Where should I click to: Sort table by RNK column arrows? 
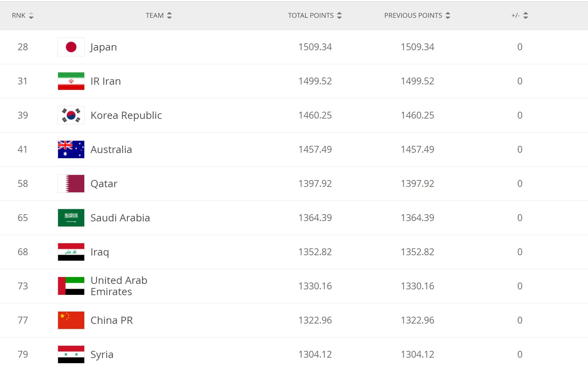coord(31,15)
